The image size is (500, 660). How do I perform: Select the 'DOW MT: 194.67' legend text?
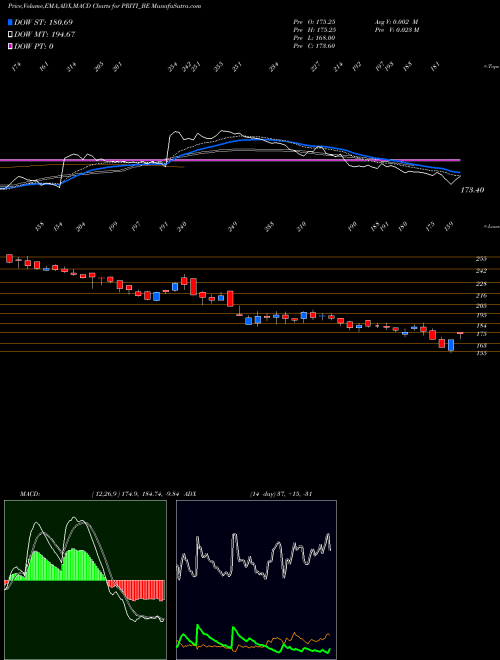(45, 35)
